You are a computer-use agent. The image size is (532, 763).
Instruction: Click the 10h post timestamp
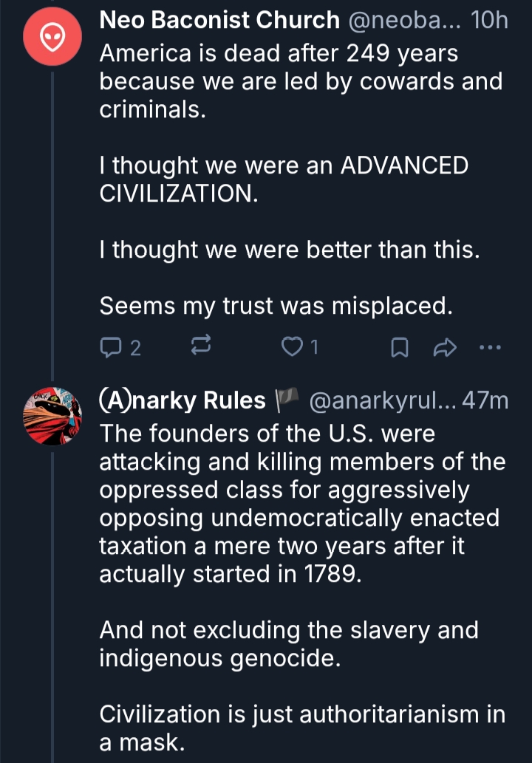490,21
